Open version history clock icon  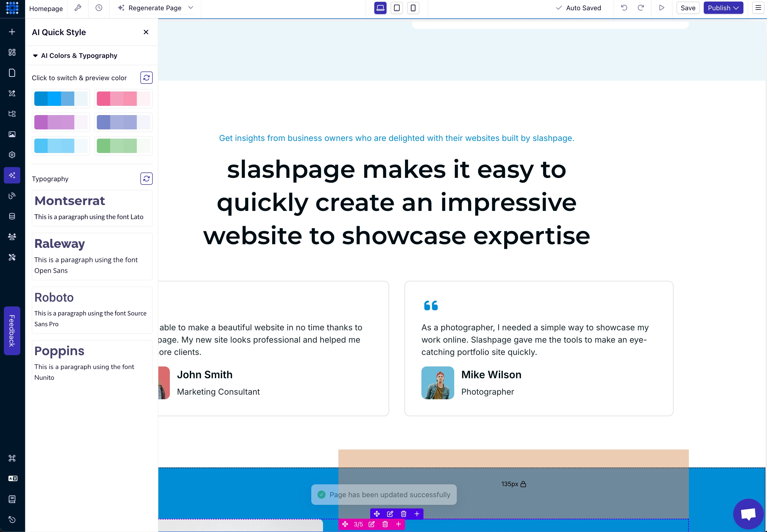pyautogui.click(x=99, y=8)
